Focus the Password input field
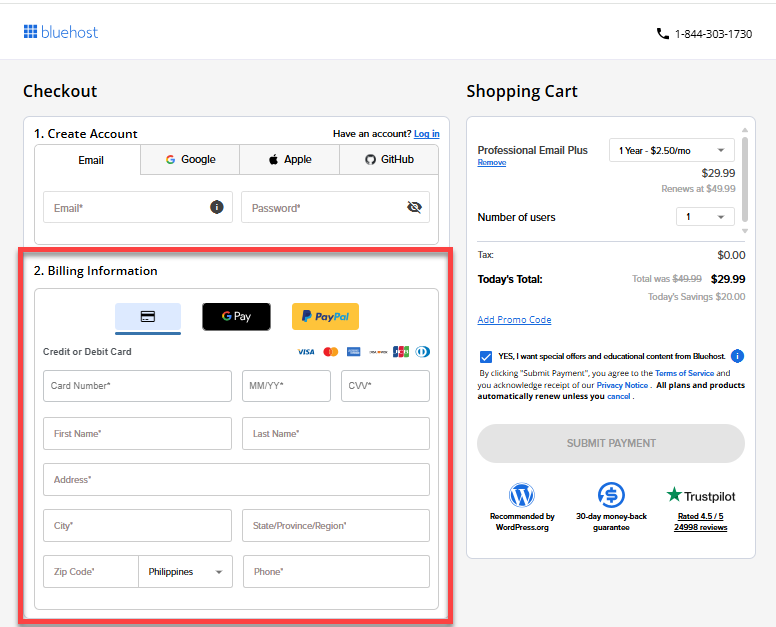The width and height of the screenshot is (776, 627). (336, 207)
